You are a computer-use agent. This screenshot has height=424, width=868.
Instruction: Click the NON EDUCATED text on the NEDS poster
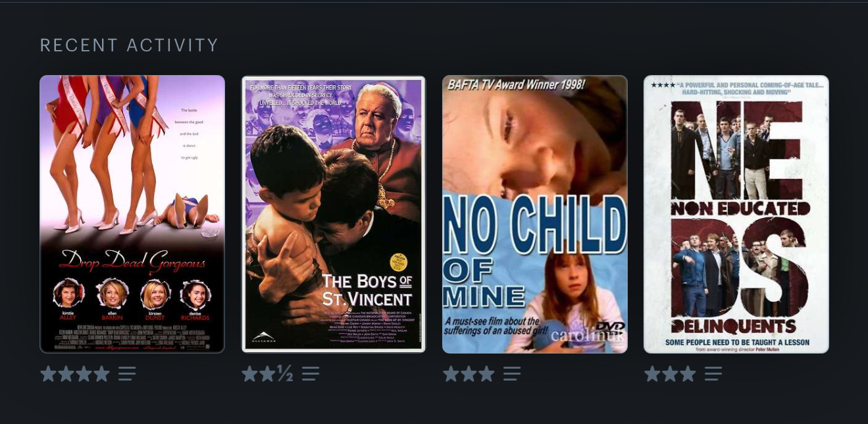[x=740, y=209]
